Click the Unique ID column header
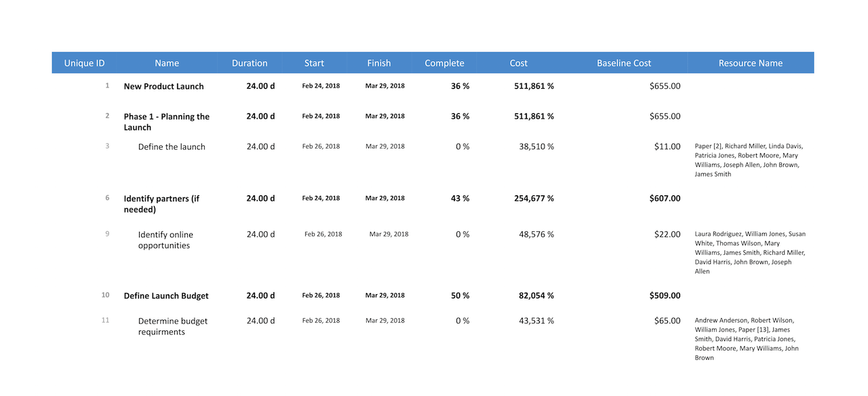The width and height of the screenshot is (868, 396). tap(84, 63)
